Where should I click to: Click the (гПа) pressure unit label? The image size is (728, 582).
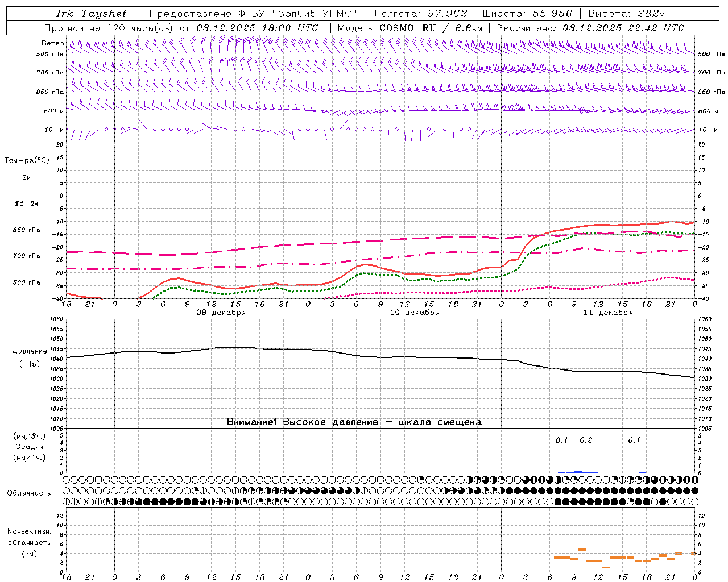point(30,364)
